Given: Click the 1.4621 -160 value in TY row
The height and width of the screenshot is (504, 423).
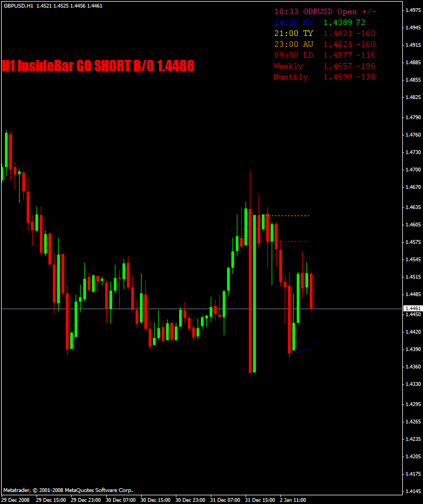Looking at the screenshot, I should (x=350, y=33).
